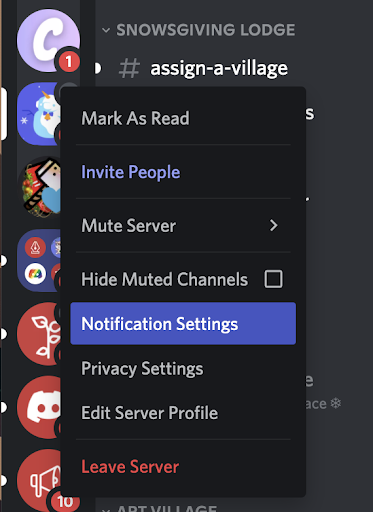Choose Edit Server Profile
373x512 pixels.
[183, 413]
